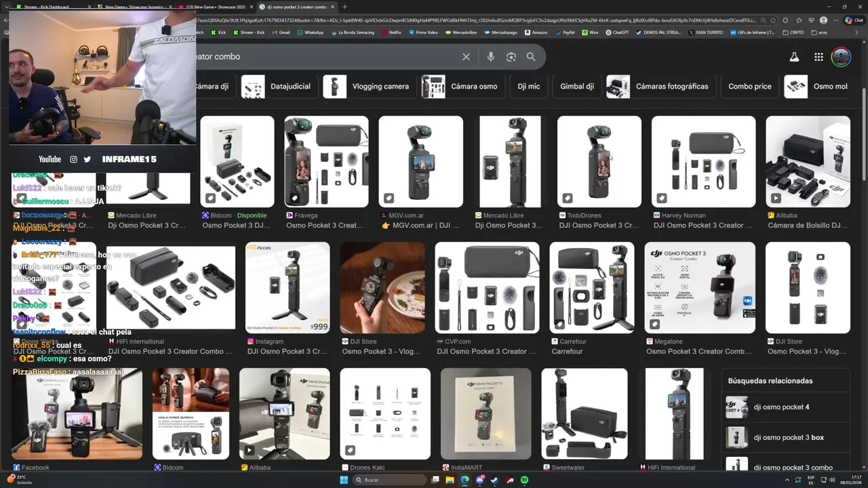
Task: Click the stream overlay Twitter icon
Action: [87, 159]
